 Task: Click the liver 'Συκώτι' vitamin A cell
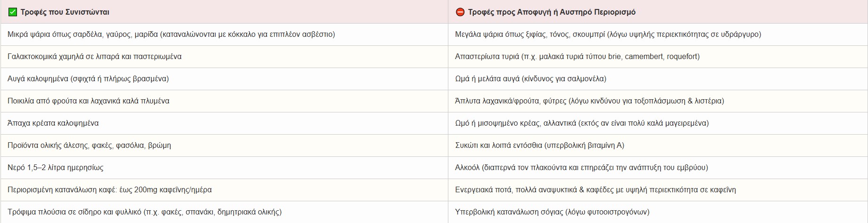point(539,146)
